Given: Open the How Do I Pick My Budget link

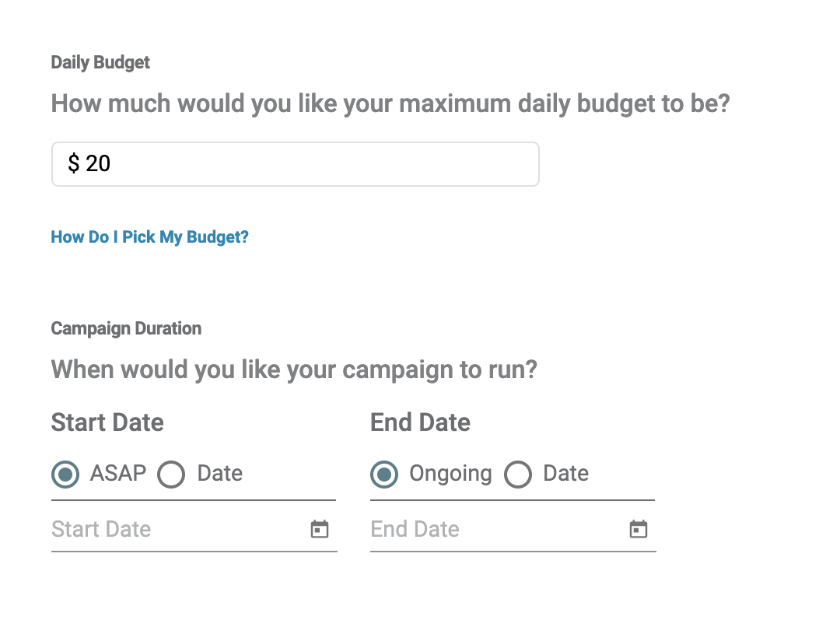Looking at the screenshot, I should (x=149, y=236).
